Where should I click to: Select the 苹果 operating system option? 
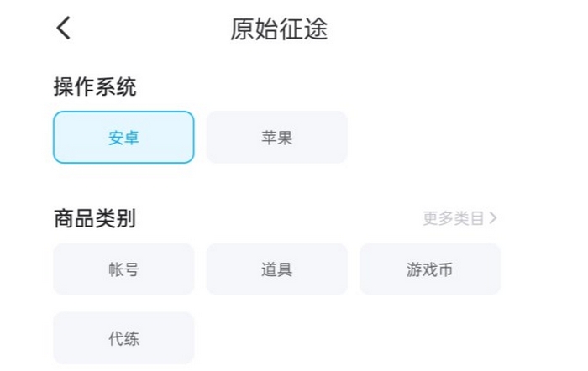coord(276,138)
